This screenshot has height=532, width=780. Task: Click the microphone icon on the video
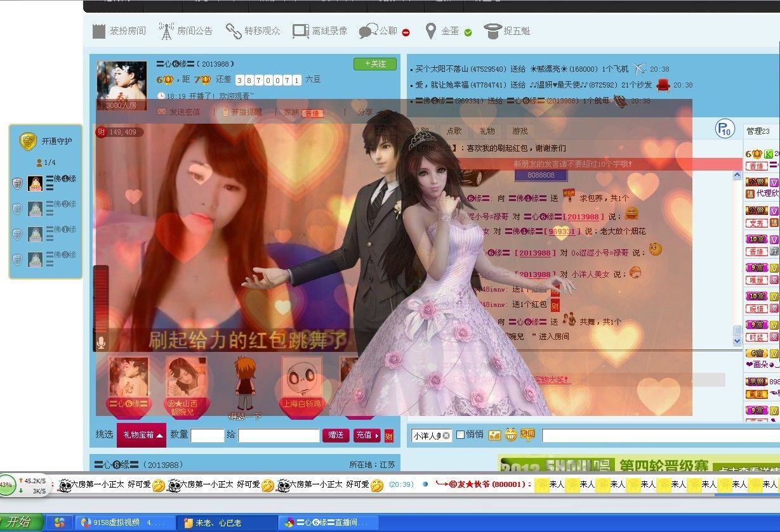coord(100,343)
